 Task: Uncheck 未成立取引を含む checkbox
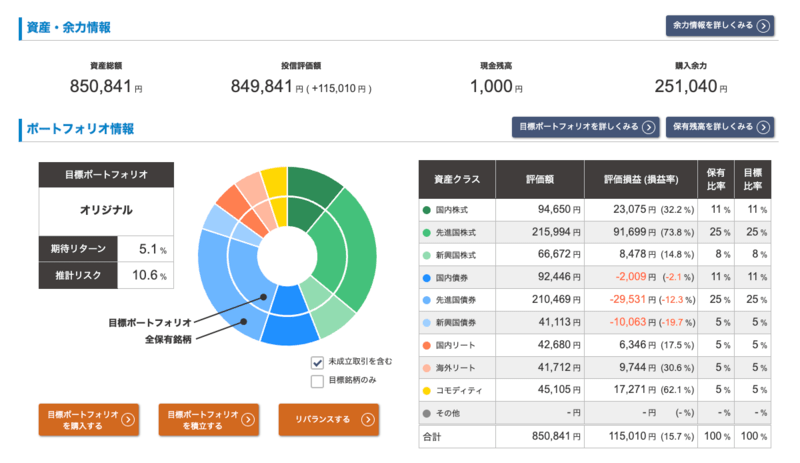pos(317,362)
